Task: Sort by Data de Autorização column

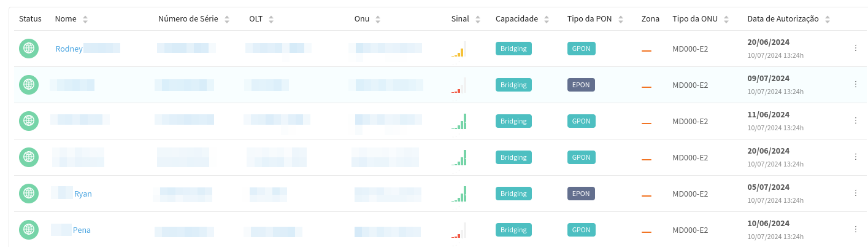Action: [828, 20]
